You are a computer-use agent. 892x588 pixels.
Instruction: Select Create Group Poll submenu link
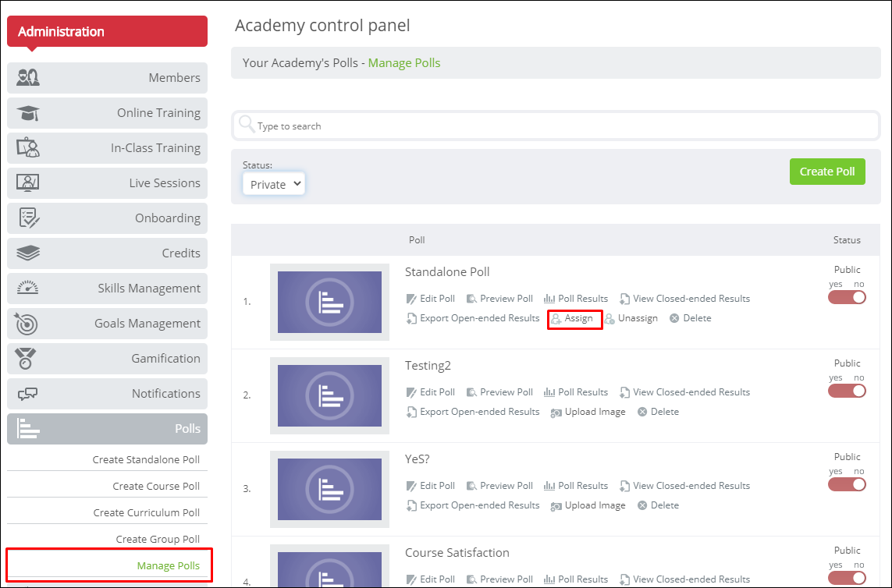[158, 539]
